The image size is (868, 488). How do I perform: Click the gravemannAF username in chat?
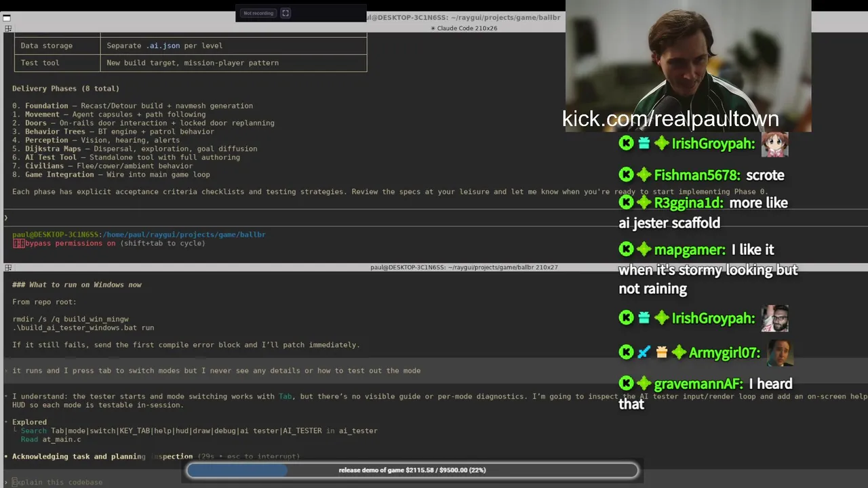pos(698,384)
